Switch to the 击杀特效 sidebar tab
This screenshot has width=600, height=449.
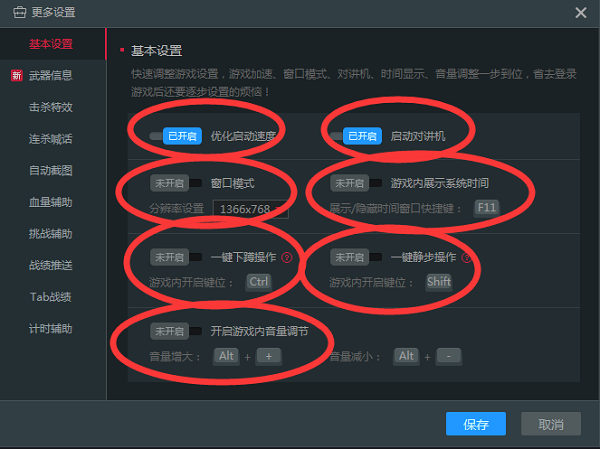tap(53, 107)
